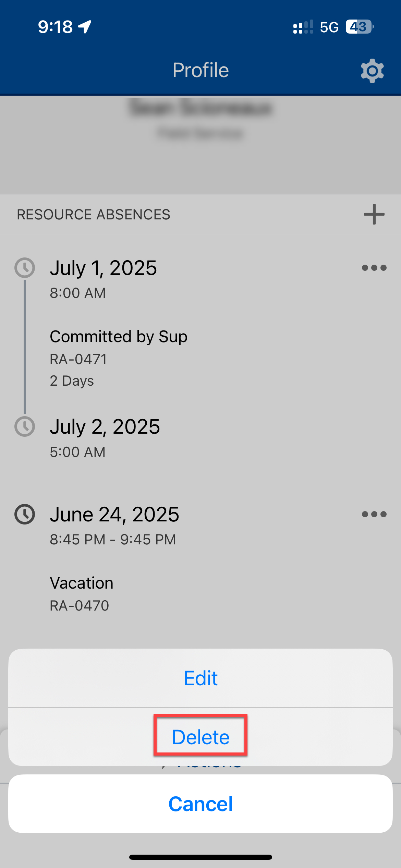The image size is (401, 868).
Task: Tap the Resource Absences section header
Action: click(94, 215)
